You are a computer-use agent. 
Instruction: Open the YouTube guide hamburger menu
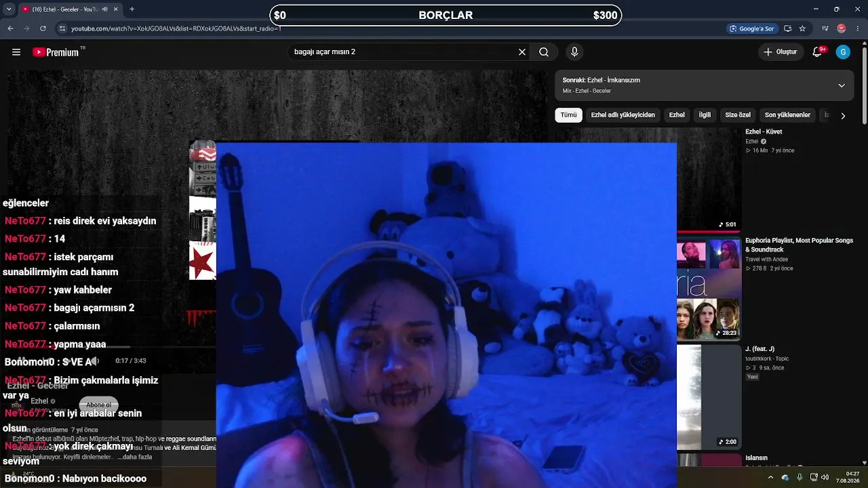click(16, 52)
